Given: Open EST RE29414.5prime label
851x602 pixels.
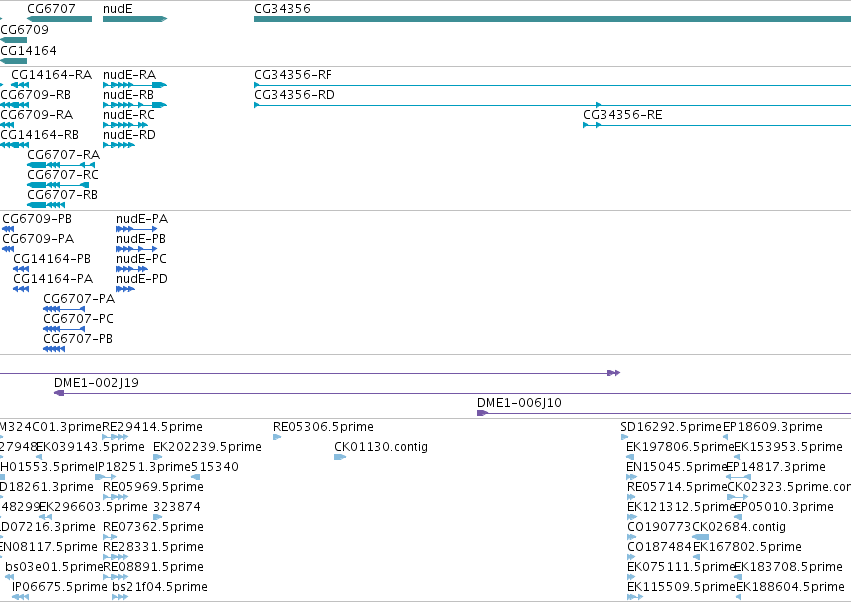Looking at the screenshot, I should 153,427.
